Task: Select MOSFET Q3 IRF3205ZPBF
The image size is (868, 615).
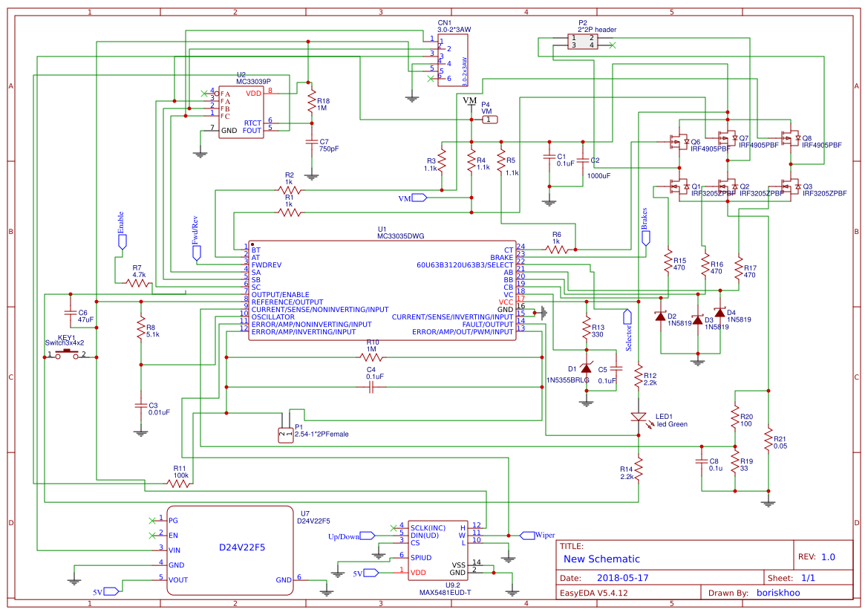Action: [791, 187]
